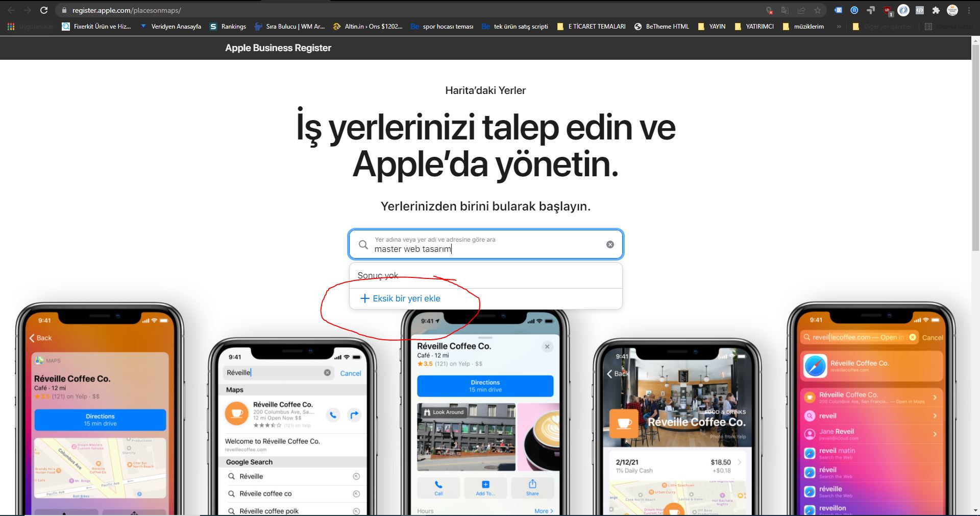
Task: Open the 'Okuma listesi' reading list
Action: tap(949, 27)
